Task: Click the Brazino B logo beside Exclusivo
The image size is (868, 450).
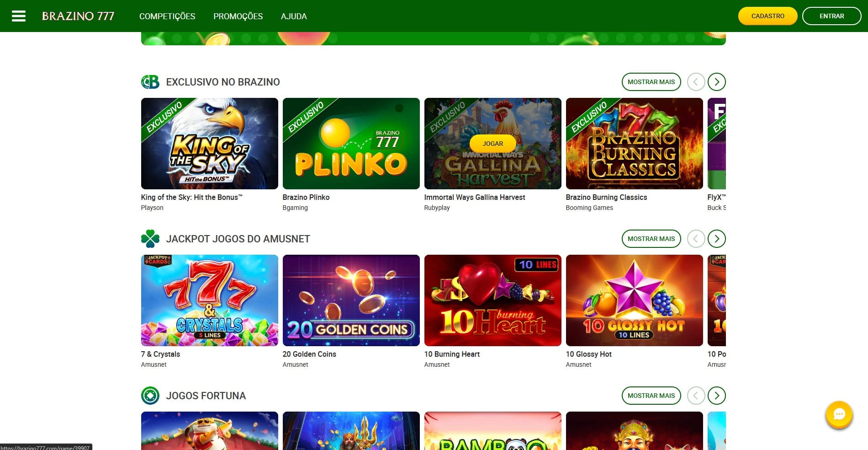Action: (x=150, y=82)
